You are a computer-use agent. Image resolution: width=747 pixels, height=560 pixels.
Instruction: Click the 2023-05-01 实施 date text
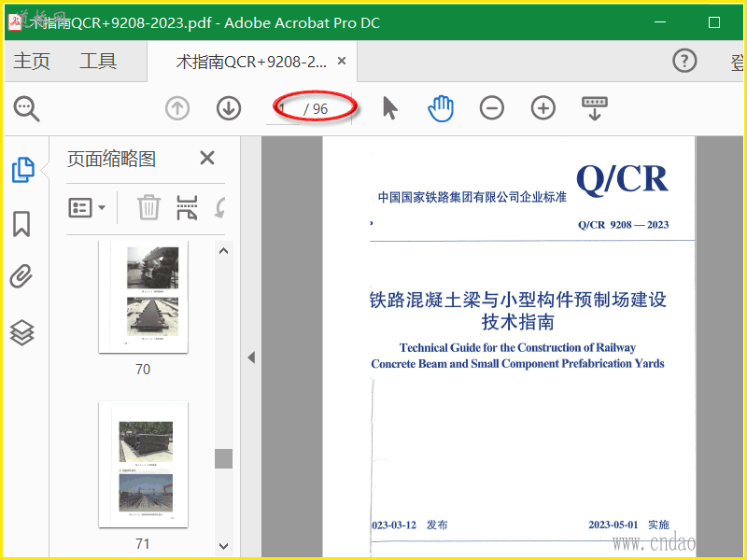(628, 525)
